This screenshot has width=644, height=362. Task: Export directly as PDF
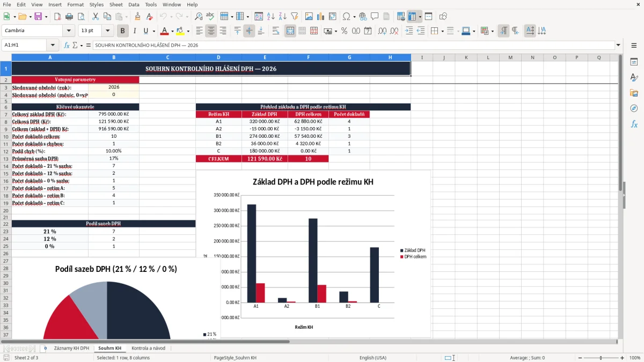pos(58,17)
